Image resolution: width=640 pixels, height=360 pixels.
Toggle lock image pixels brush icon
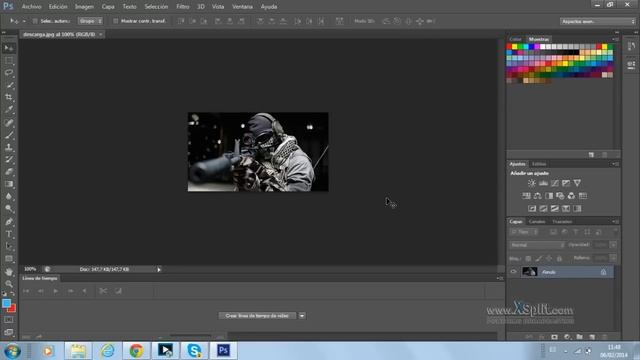click(539, 258)
